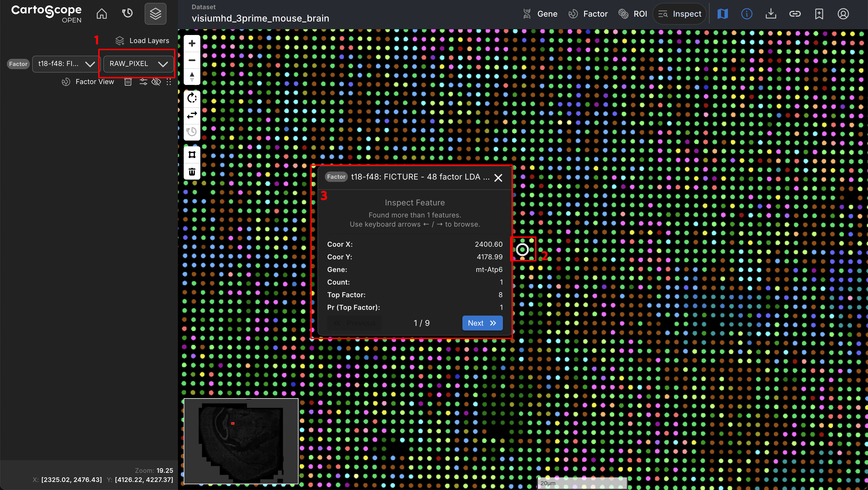Screen dimensions: 868x490
Task: Hide the Factor View layer using the eye icon
Action: (x=156, y=82)
